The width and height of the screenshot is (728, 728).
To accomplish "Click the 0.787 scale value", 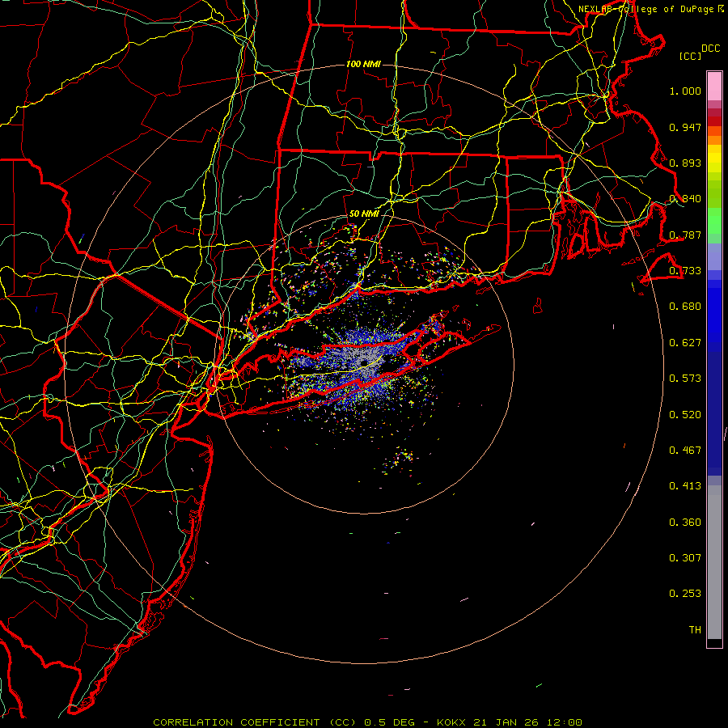I will tap(685, 235).
